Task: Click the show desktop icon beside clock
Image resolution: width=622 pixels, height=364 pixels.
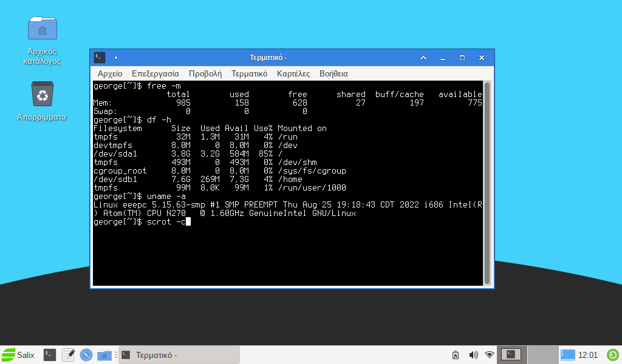Action: pyautogui.click(x=568, y=355)
